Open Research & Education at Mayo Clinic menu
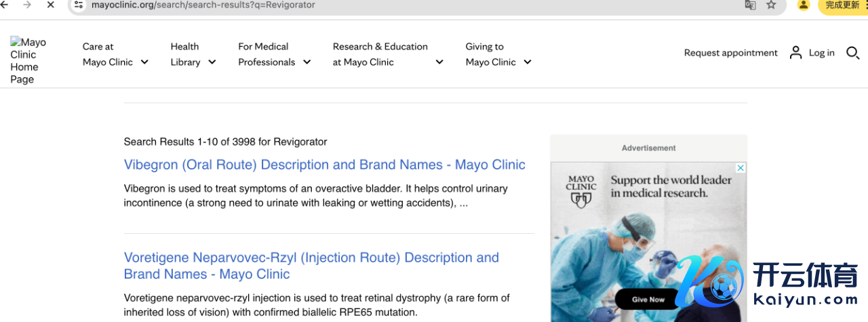Screen dimensions: 868x322 click(388, 54)
